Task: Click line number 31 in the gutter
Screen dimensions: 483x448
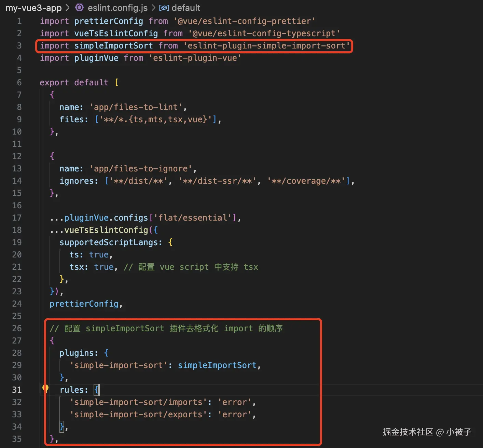Action: click(17, 390)
